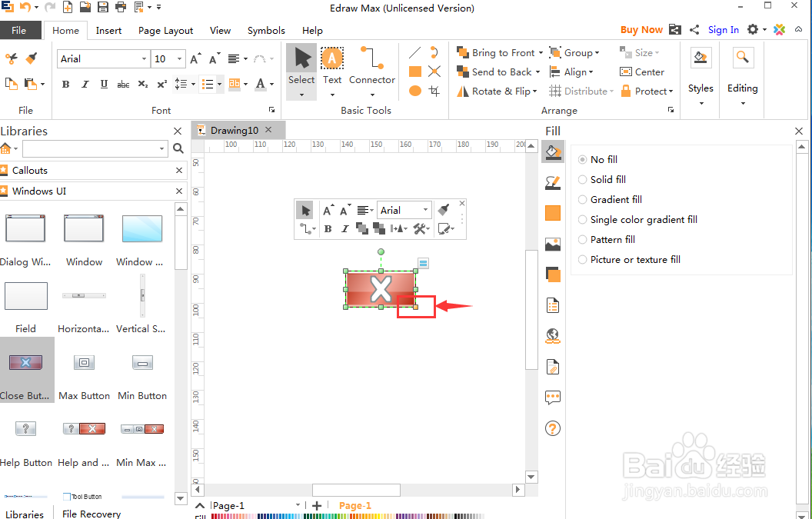Click the Buy Now link

[641, 29]
